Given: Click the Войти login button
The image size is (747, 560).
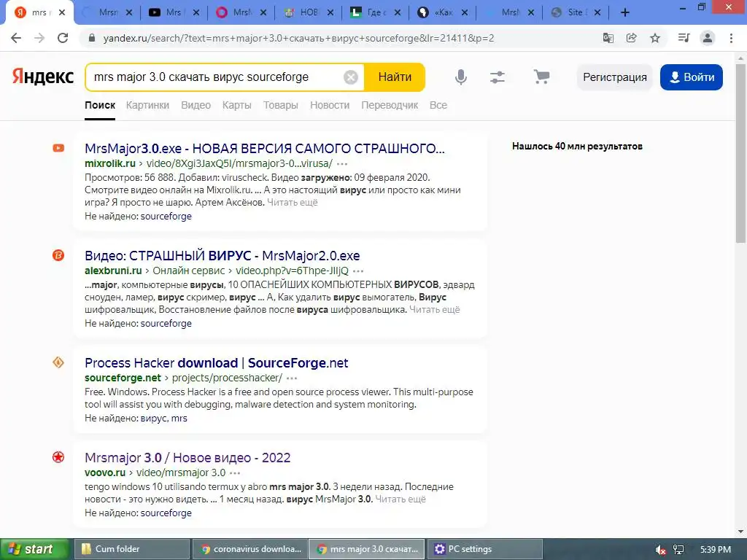Looking at the screenshot, I should click(x=692, y=77).
